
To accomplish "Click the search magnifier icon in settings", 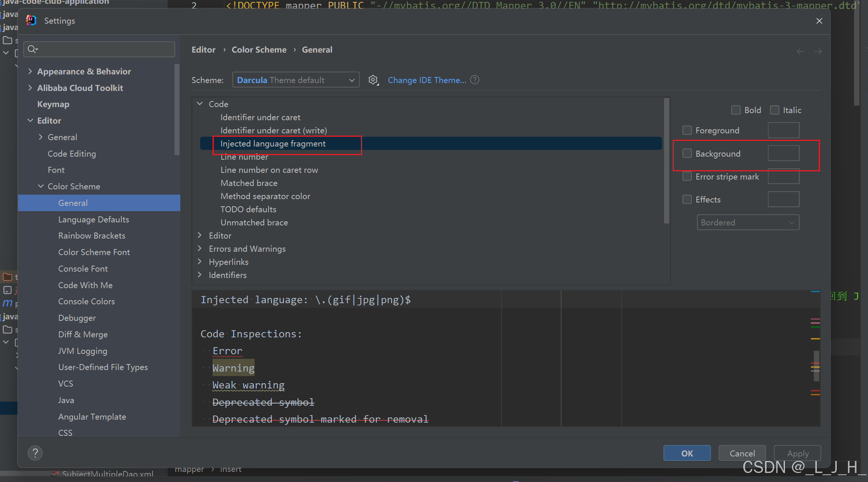I will 32,49.
